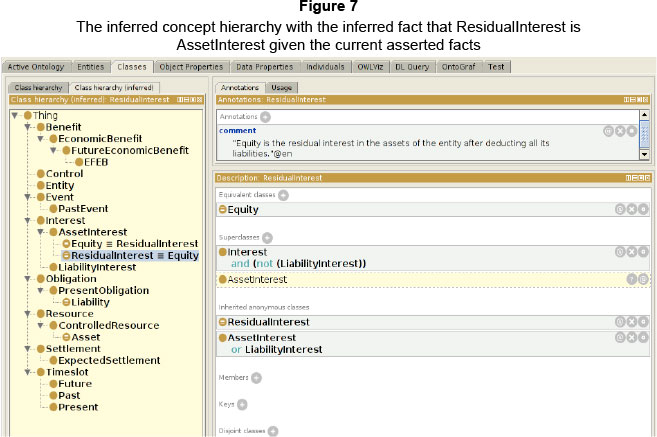Explain inference for AssetInterest question-mark icon
The image size is (657, 437).
click(630, 280)
